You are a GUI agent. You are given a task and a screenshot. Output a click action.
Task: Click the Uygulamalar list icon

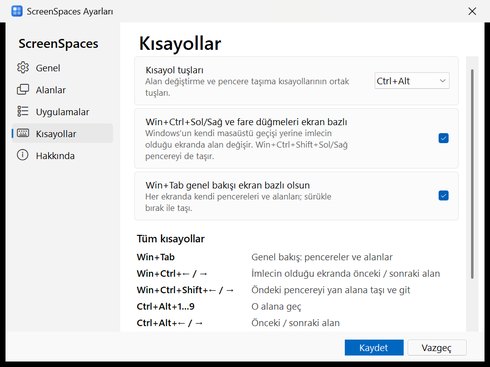pos(23,111)
